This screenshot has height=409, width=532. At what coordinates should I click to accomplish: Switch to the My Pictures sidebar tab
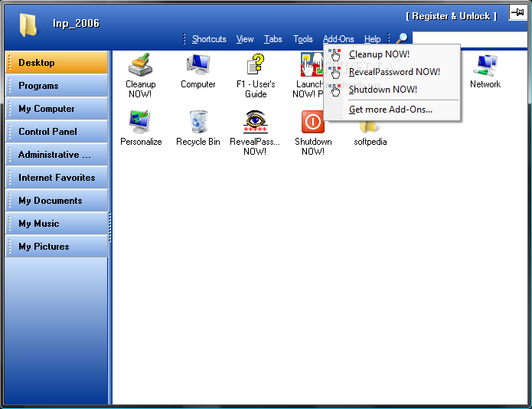[57, 247]
